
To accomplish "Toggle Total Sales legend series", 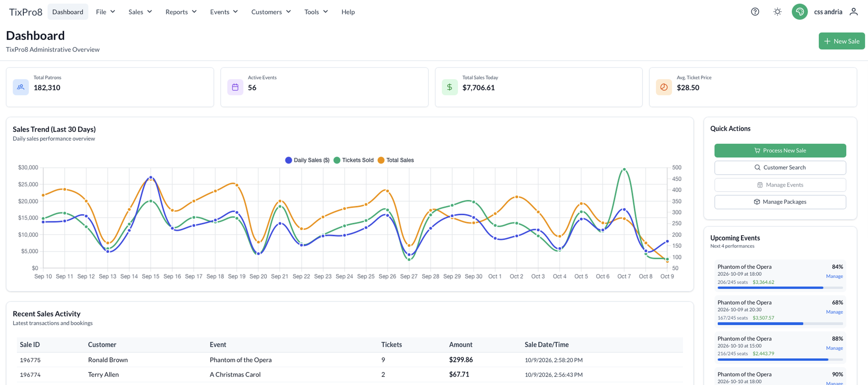I will click(396, 160).
